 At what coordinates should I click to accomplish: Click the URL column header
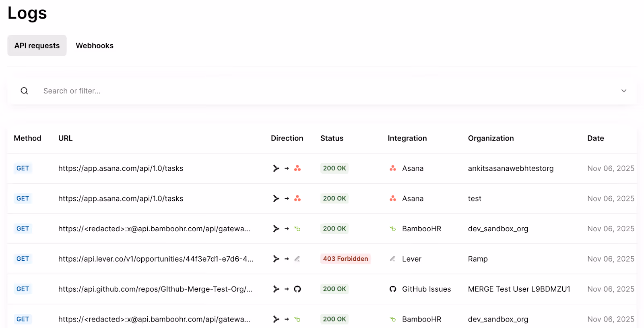tap(66, 138)
